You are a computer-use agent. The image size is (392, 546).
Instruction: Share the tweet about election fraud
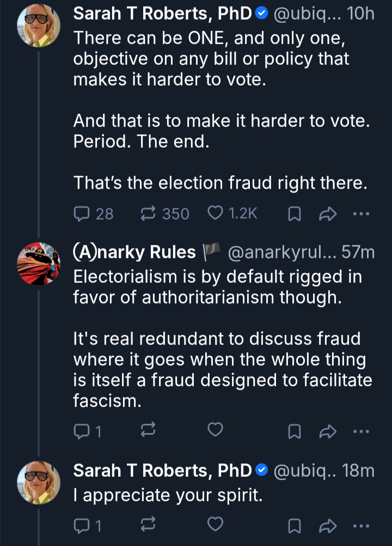tap(328, 214)
